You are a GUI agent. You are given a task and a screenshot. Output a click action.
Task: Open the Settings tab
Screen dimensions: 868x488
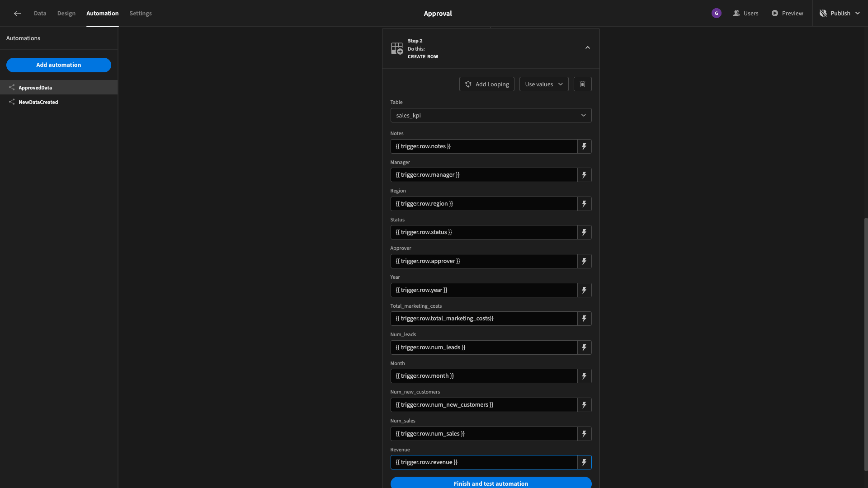point(140,14)
